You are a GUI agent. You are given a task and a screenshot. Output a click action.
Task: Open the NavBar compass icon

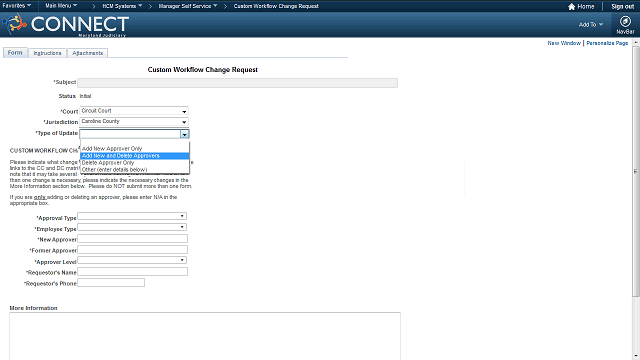625,21
